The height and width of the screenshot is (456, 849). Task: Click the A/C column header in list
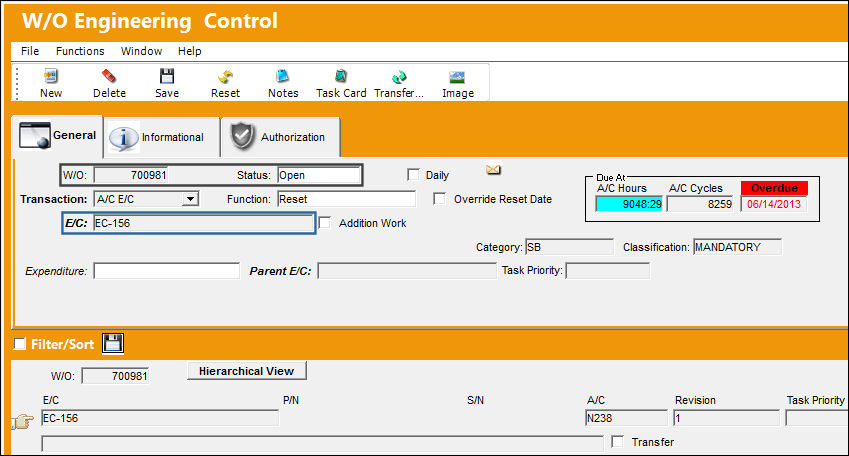pos(596,400)
